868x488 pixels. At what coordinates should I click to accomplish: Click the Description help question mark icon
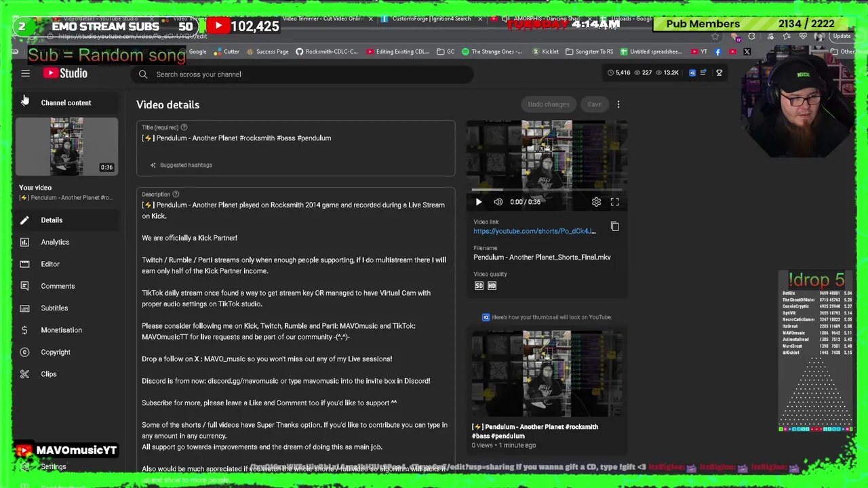click(x=176, y=195)
